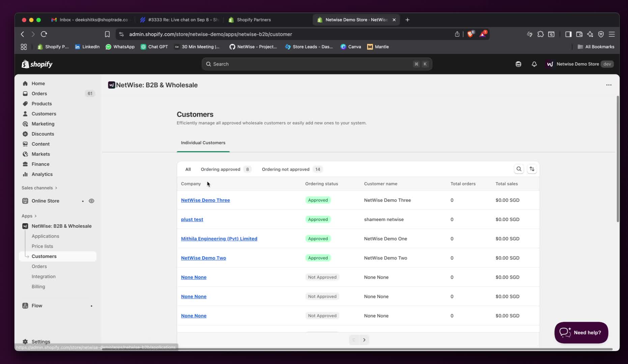Click the Need help? chat button
Image resolution: width=628 pixels, height=364 pixels.
(581, 333)
